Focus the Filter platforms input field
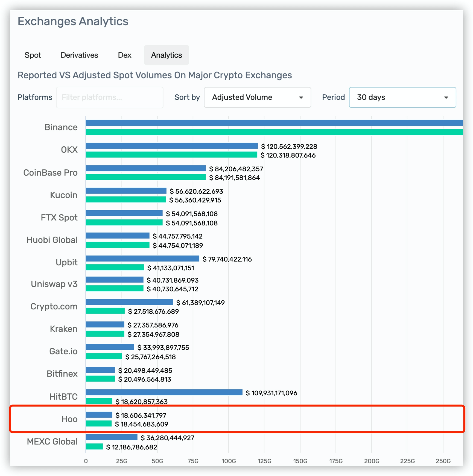 (x=110, y=97)
